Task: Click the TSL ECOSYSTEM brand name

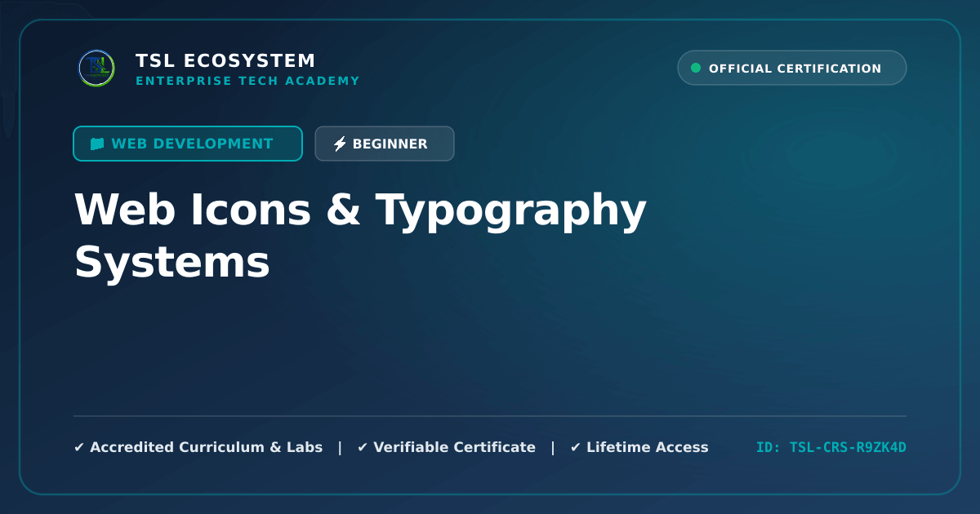Action: tap(225, 60)
